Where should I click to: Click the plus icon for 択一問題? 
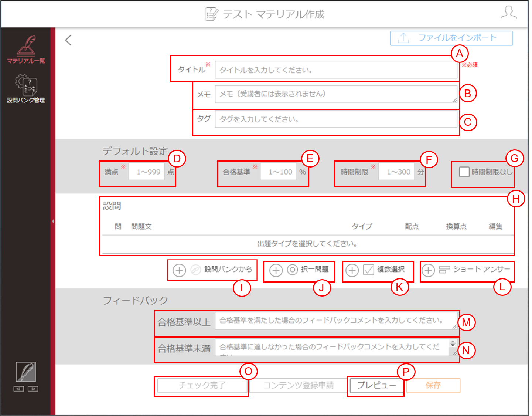276,270
